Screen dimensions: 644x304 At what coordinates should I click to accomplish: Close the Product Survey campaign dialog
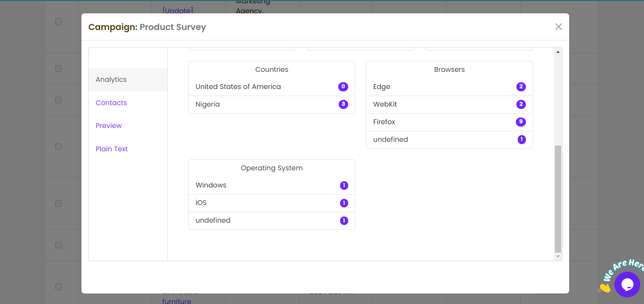558,27
